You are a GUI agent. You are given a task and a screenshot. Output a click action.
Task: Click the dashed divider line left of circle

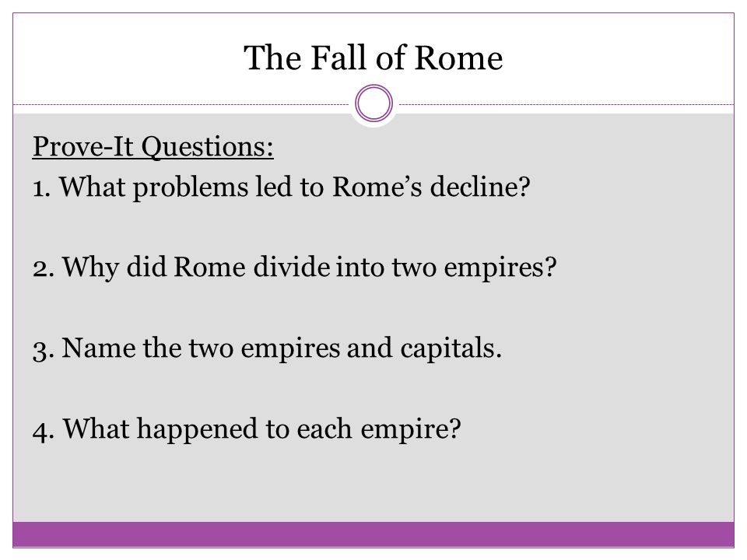pos(181,104)
